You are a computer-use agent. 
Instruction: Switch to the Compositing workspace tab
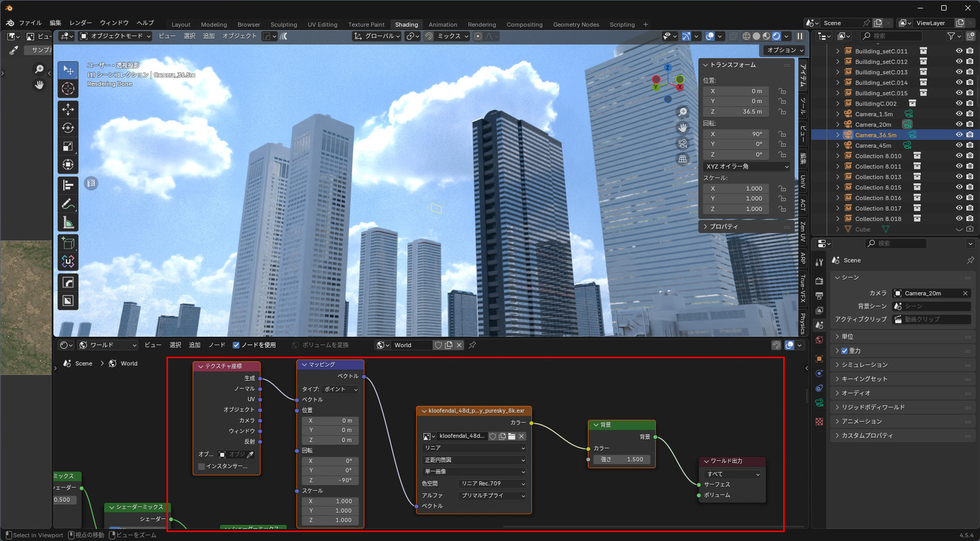pos(524,24)
